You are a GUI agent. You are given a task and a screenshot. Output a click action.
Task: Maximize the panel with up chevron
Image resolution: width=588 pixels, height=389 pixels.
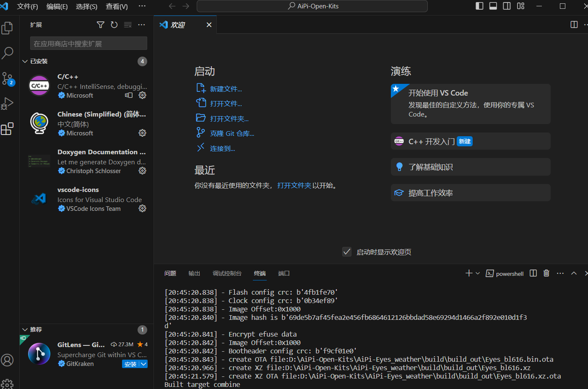(x=574, y=273)
